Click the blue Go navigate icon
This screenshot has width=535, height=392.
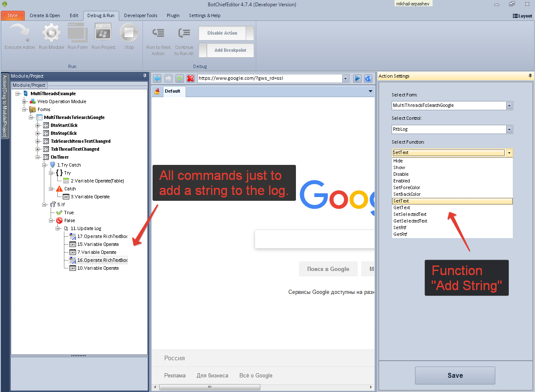(357, 78)
